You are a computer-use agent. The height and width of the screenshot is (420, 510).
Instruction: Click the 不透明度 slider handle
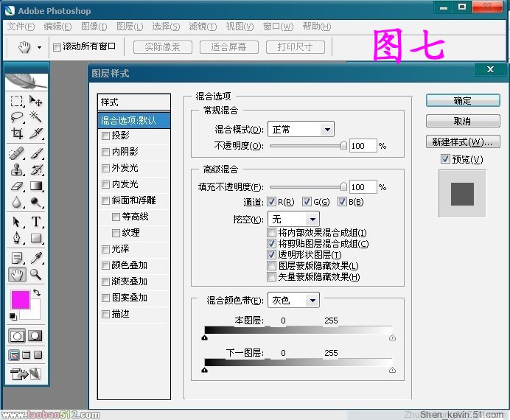pyautogui.click(x=343, y=145)
